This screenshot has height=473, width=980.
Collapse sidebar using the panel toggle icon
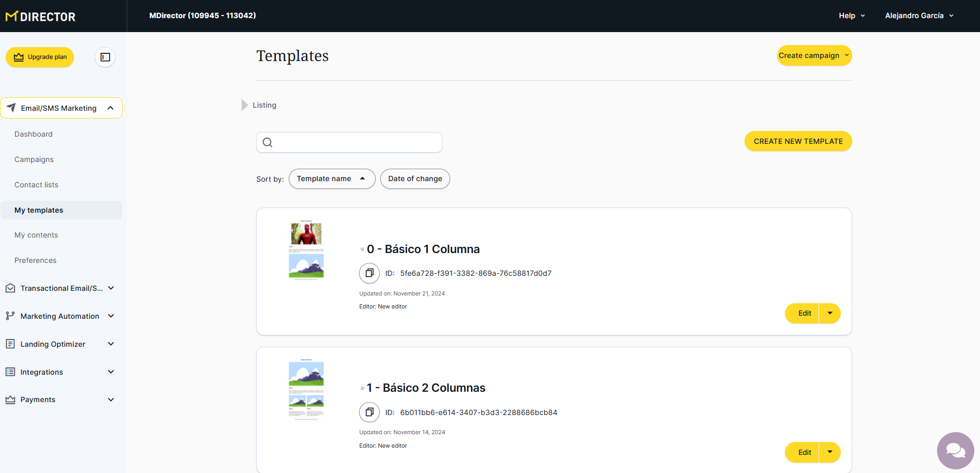tap(105, 57)
